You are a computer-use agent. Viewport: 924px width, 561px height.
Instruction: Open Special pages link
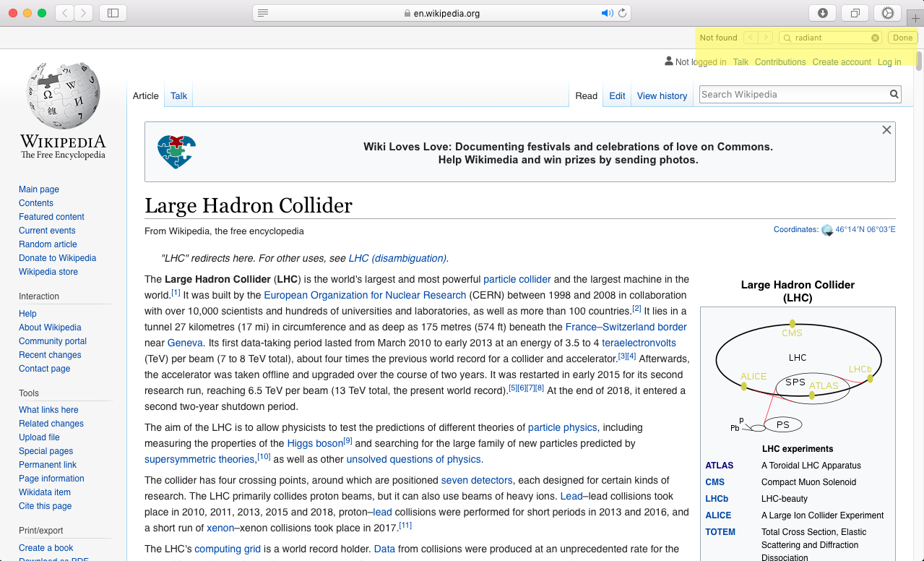click(x=46, y=451)
